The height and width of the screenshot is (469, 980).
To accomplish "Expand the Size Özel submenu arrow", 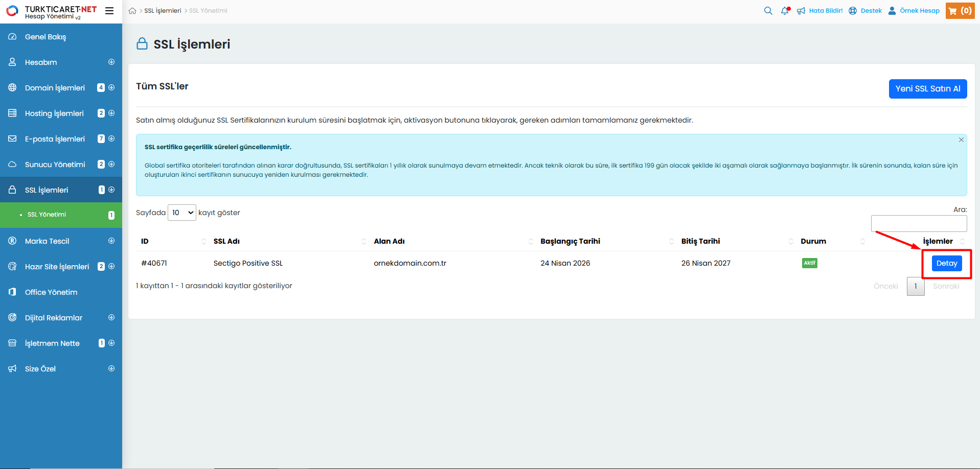I will (x=111, y=368).
